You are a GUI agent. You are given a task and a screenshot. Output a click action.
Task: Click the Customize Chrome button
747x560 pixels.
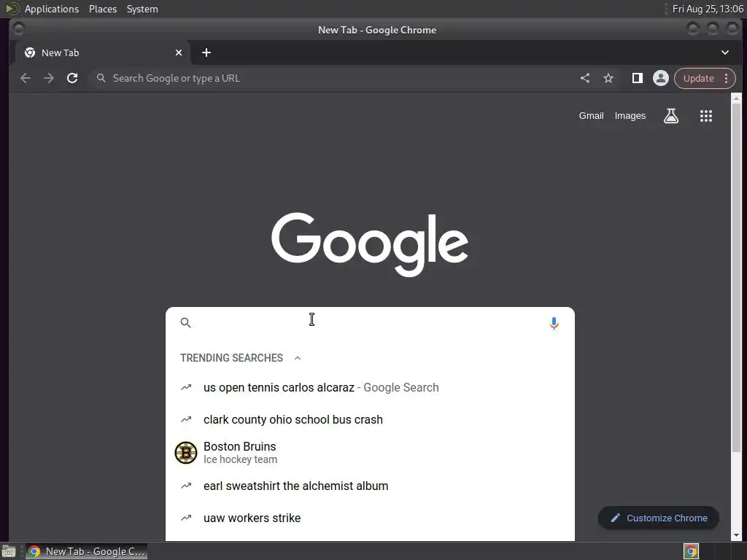pyautogui.click(x=659, y=518)
